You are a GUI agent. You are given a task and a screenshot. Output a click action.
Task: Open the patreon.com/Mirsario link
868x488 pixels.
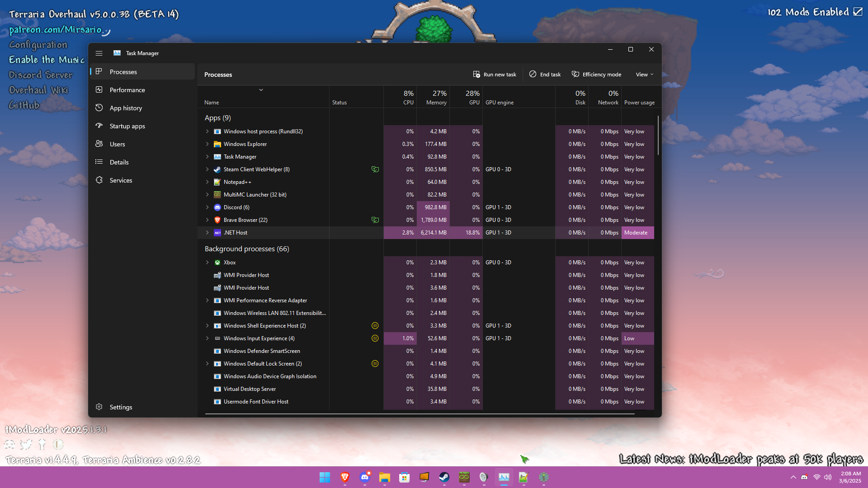56,30
